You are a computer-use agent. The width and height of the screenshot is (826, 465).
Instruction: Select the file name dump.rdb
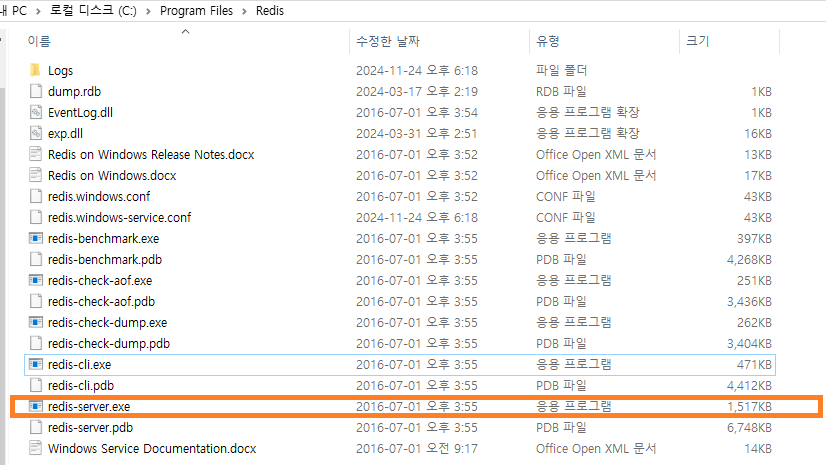coord(74,91)
